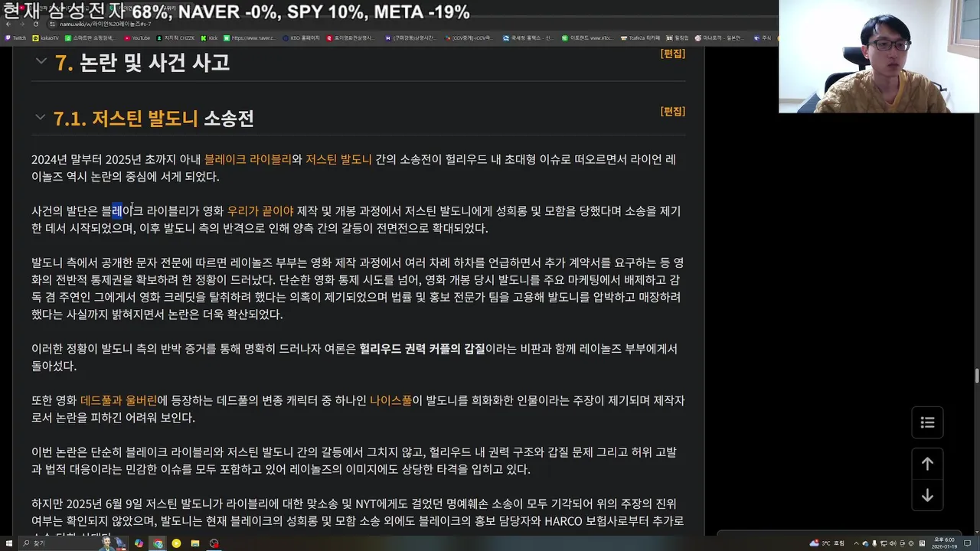This screenshot has width=980, height=551.
Task: Open the table of contents list button
Action: [927, 422]
